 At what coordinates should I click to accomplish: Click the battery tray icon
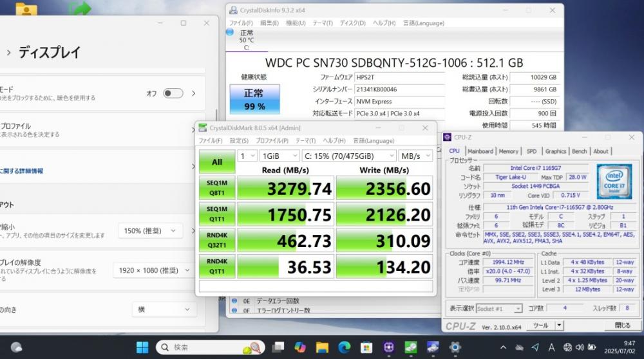pyautogui.click(x=592, y=347)
